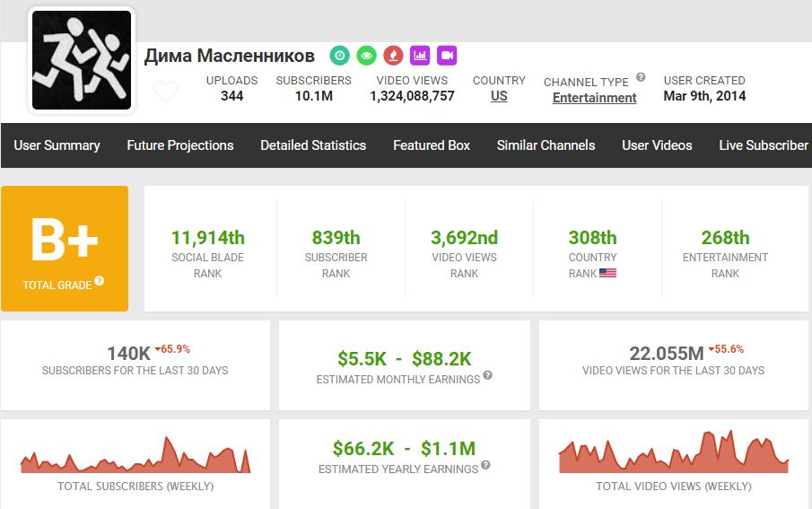Open the channel type help question mark

point(641,77)
